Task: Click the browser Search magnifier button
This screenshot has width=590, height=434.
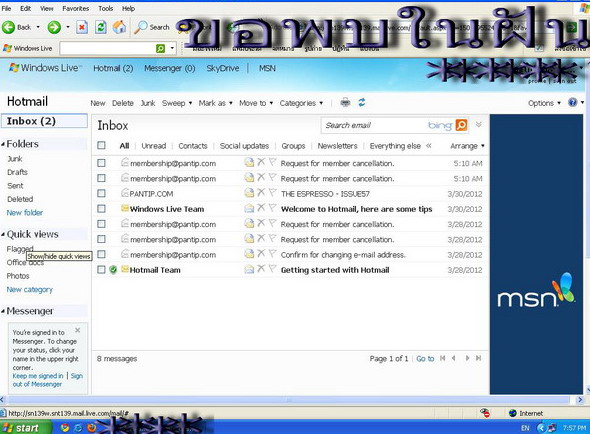Action: click(x=152, y=27)
